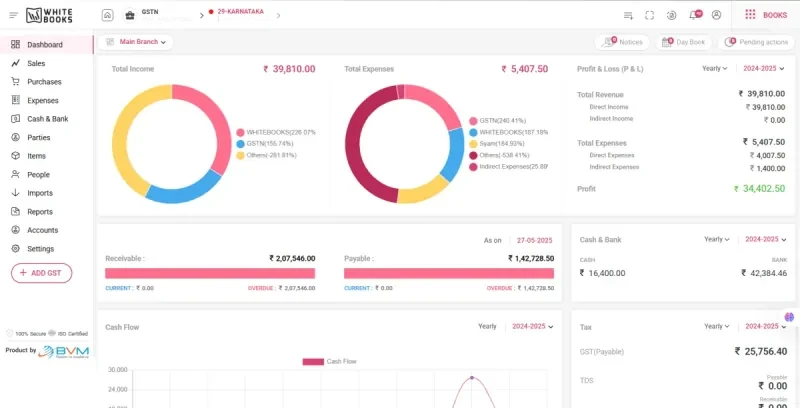Open the Cash Flow Yearly dropdown
Screen dimensions: 800x408
[x=487, y=326]
